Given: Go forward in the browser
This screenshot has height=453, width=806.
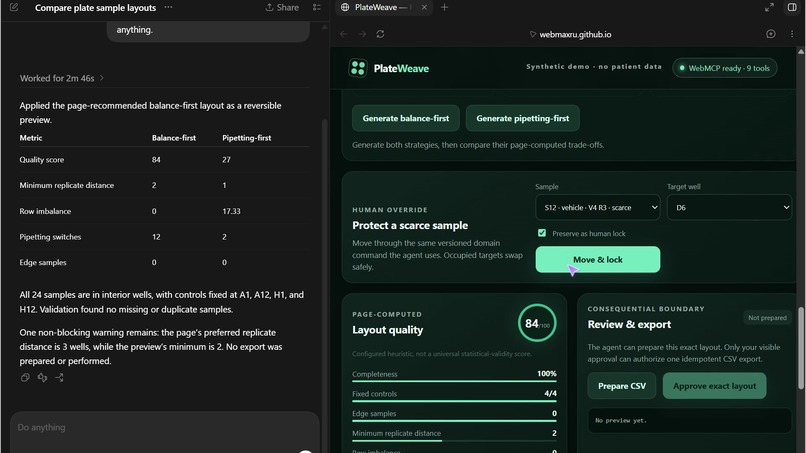Looking at the screenshot, I should (362, 34).
